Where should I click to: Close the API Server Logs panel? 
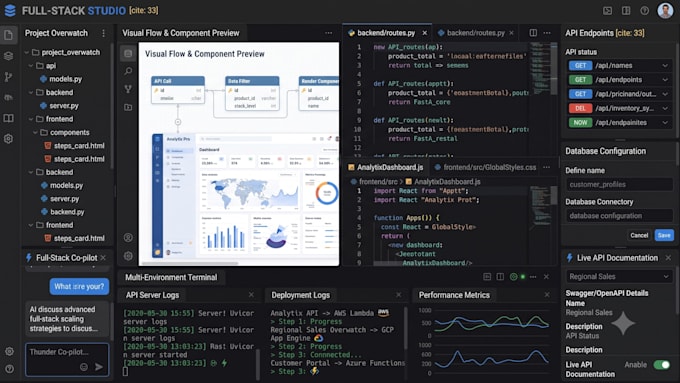[x=251, y=295]
